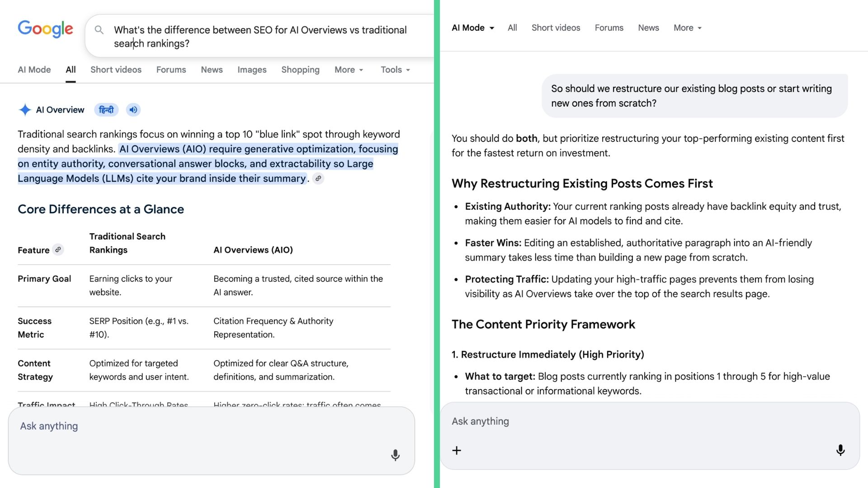868x488 pixels.
Task: Click the microphone in the left Ask anything box
Action: [395, 455]
